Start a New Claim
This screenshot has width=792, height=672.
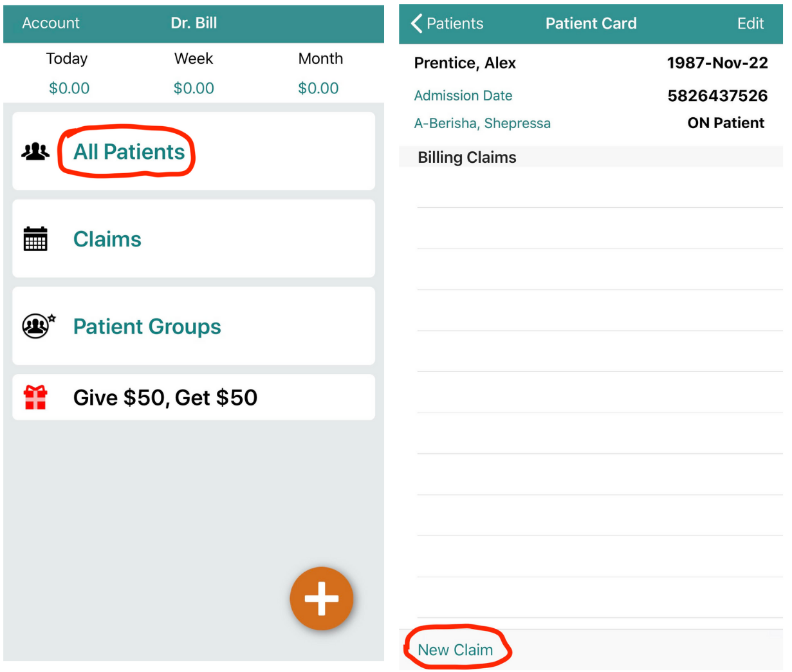[455, 650]
